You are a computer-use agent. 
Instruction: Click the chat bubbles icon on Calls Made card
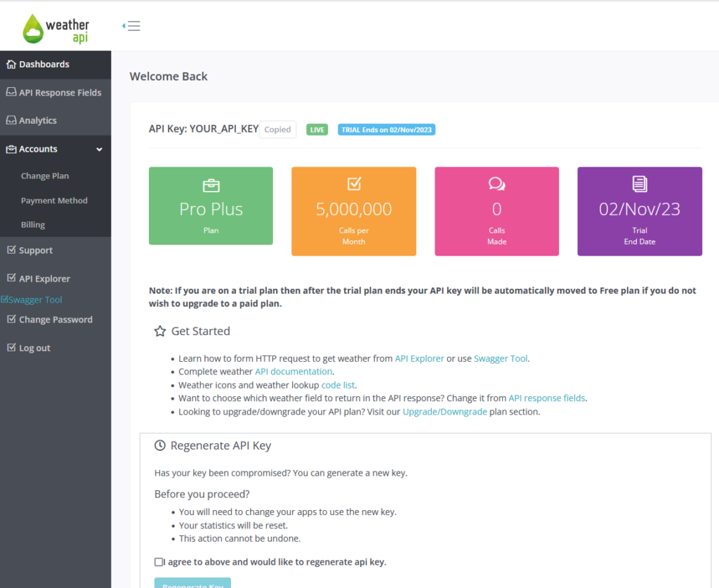(x=496, y=184)
